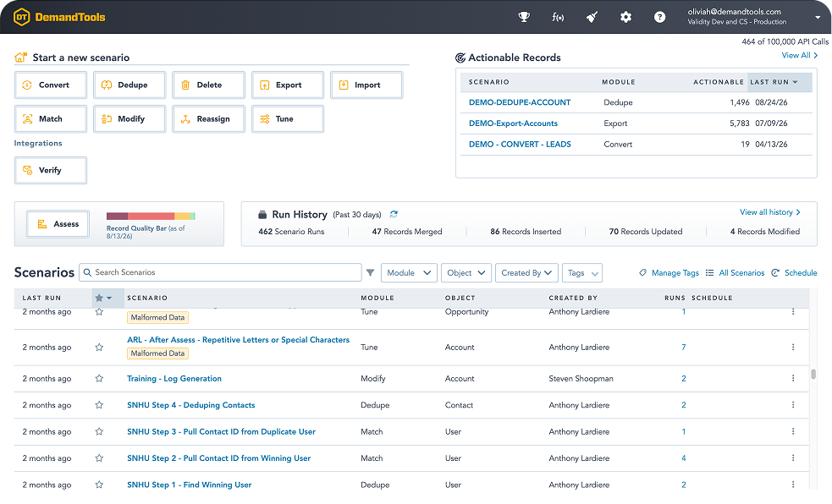
Task: Favorite ARL - After Assess scenario star
Action: 99,347
